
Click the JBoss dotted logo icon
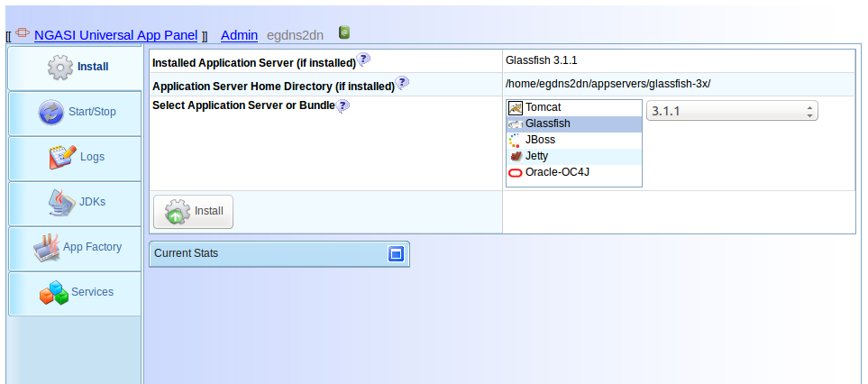click(515, 140)
